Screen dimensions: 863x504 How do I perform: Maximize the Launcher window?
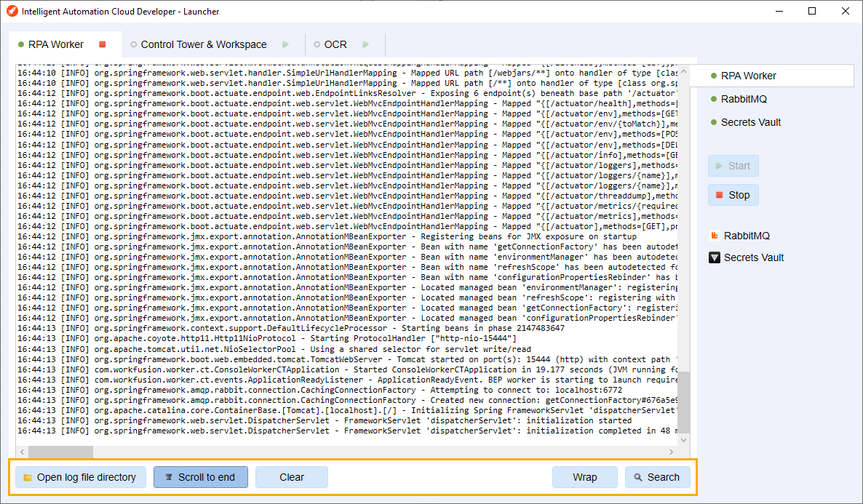tap(812, 11)
